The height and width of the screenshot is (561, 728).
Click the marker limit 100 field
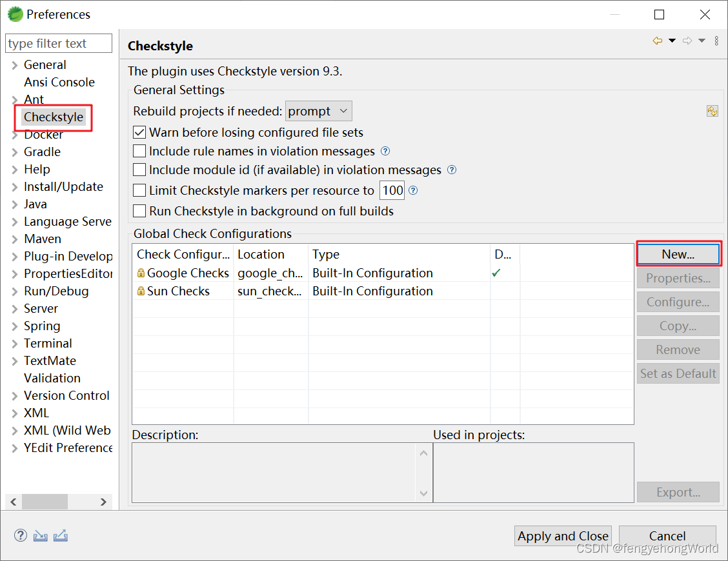click(392, 190)
